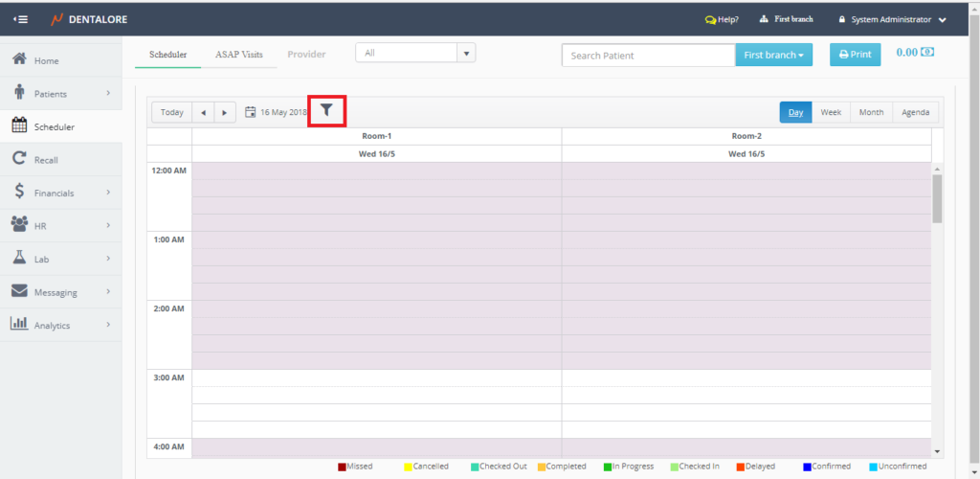Jump to Today in scheduler
The image size is (980, 479).
coord(172,112)
